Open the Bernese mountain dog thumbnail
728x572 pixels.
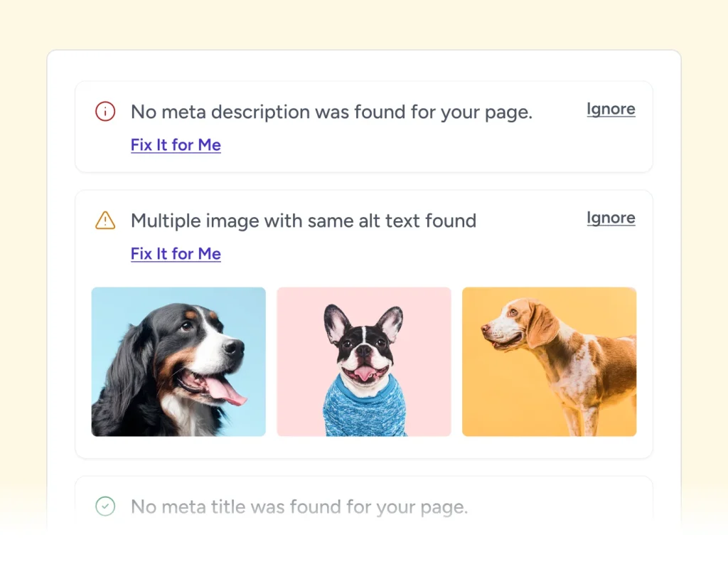(178, 361)
